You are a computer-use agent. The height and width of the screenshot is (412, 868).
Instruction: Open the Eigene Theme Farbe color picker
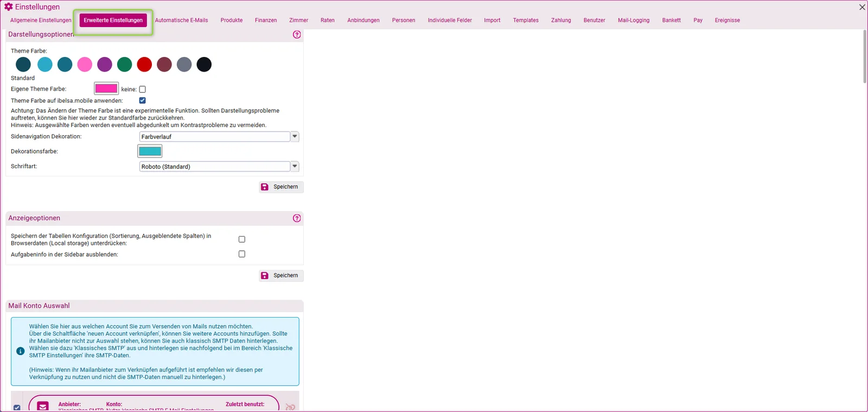pos(106,88)
